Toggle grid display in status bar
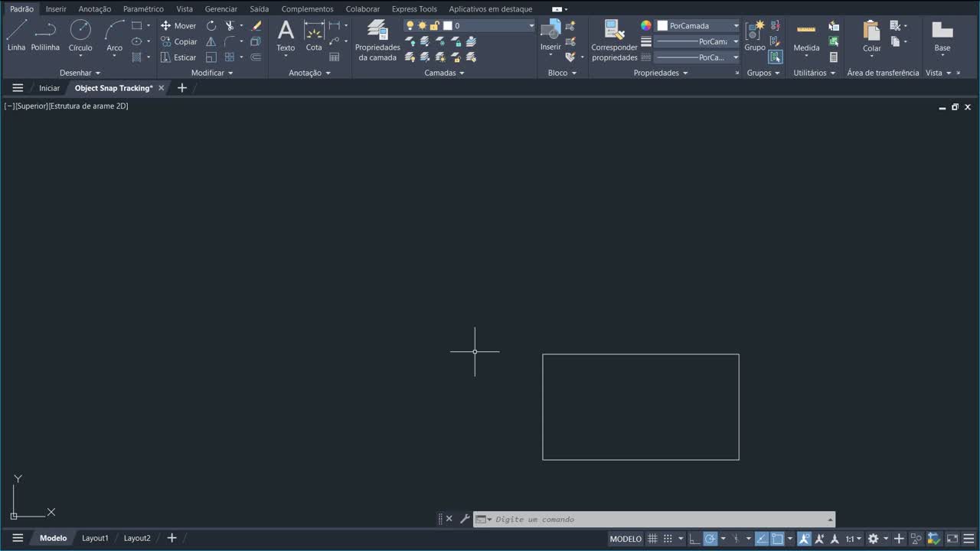This screenshot has height=551, width=980. click(652, 539)
